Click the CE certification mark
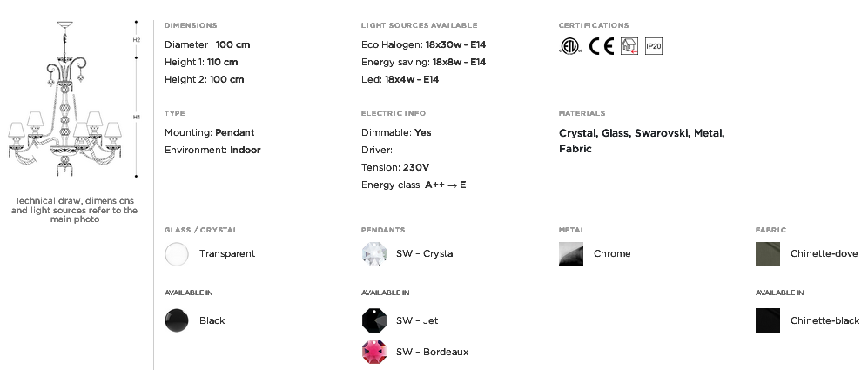The width and height of the screenshot is (868, 370). point(602,46)
